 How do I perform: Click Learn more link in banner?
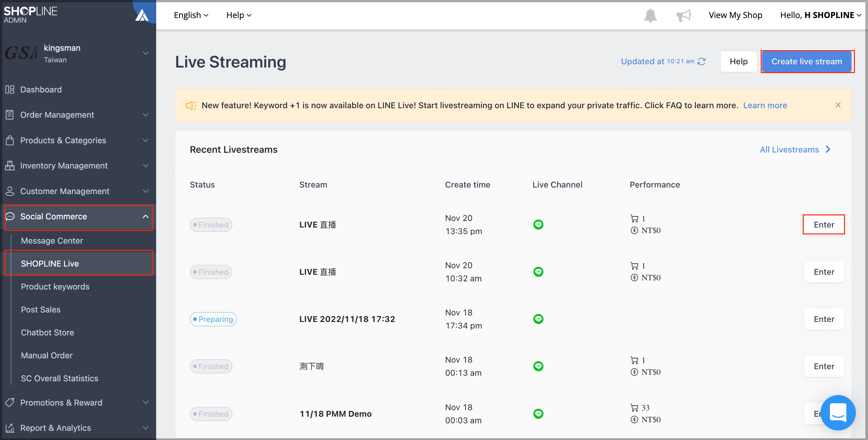click(x=765, y=105)
